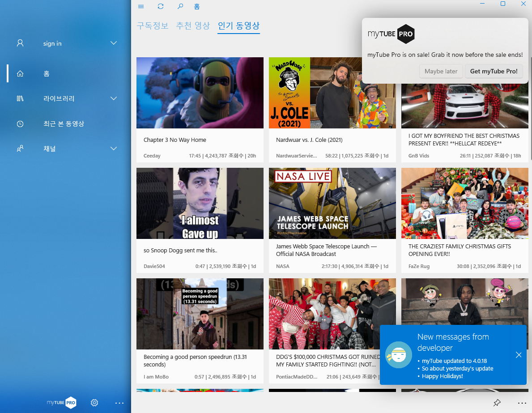Open 최근 본 동영상 in sidebar
The height and width of the screenshot is (413, 532).
(x=64, y=124)
